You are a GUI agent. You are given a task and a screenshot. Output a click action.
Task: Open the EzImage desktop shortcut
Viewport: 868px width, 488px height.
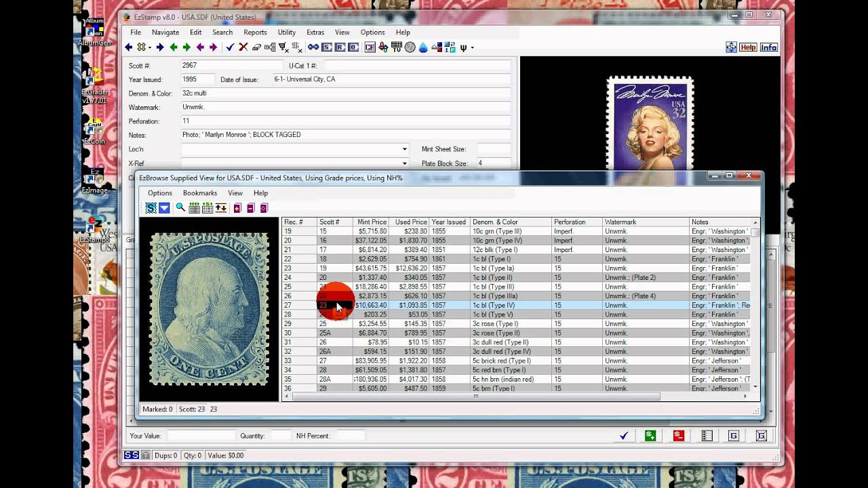point(95,182)
